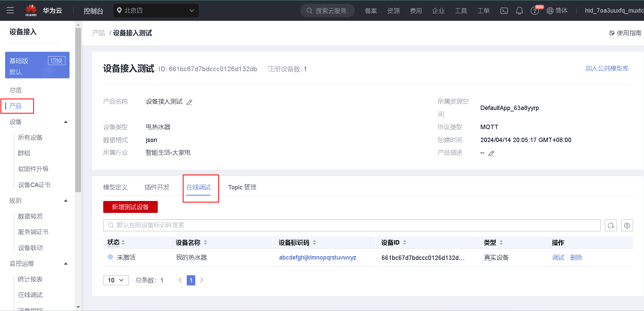The image size is (644, 311).
Task: Open 设备CA证书 in the sidebar
Action: tap(34, 185)
